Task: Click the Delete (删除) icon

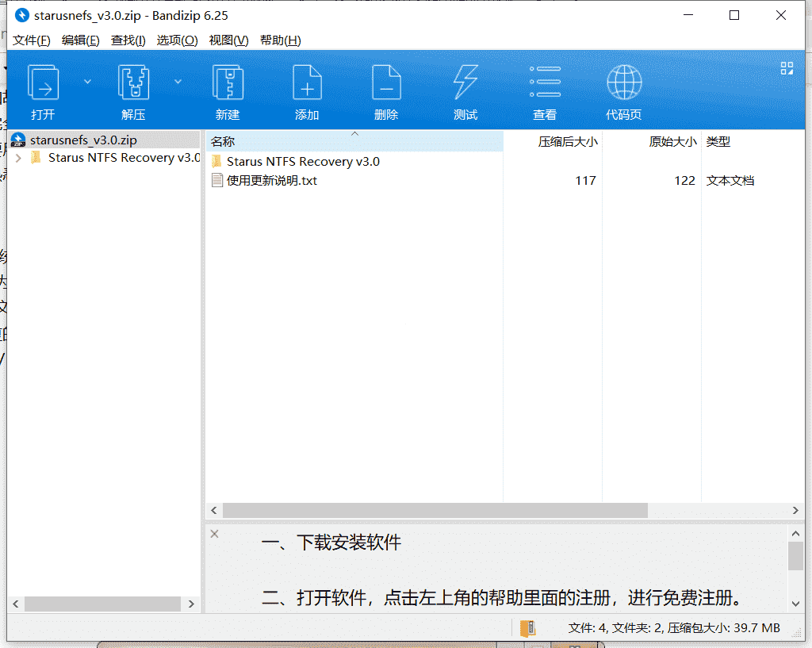Action: pos(386,82)
